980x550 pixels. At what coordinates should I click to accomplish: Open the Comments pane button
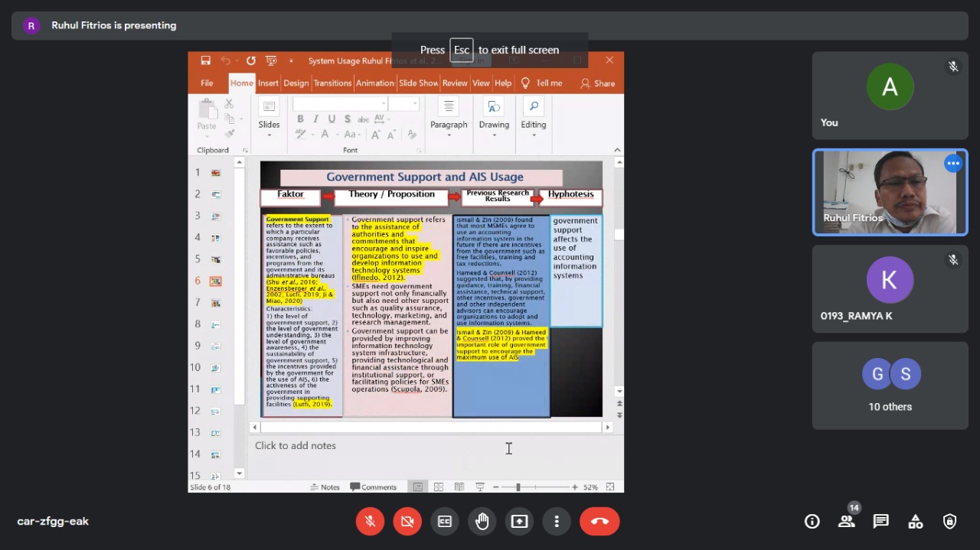click(x=374, y=487)
